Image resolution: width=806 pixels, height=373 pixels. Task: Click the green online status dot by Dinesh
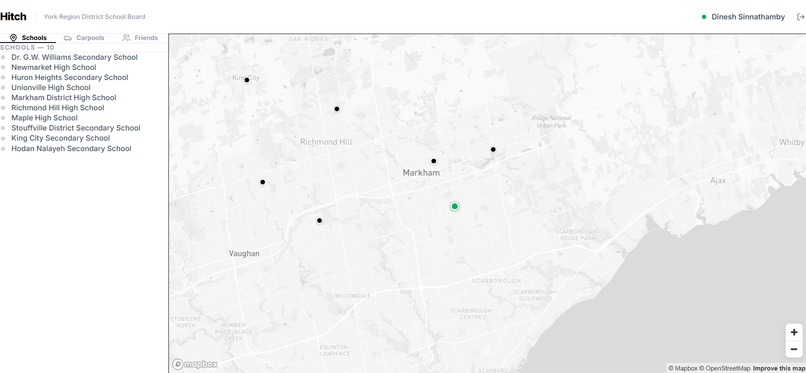[704, 17]
